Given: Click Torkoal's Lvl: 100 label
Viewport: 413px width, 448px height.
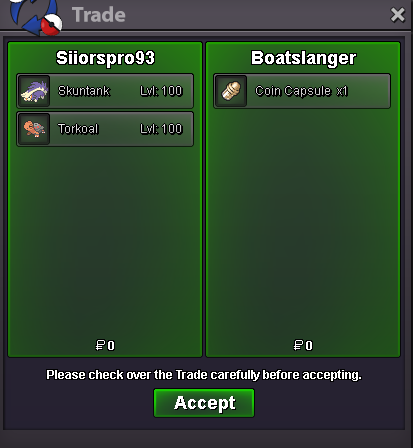Looking at the screenshot, I should point(161,129).
